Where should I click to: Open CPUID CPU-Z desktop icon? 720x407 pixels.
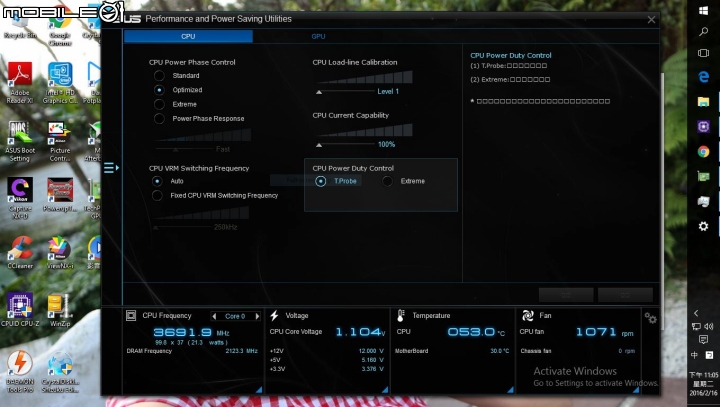point(20,310)
